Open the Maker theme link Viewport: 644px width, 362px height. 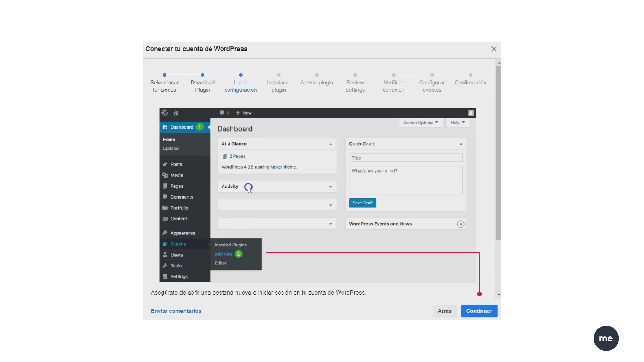pyautogui.click(x=276, y=167)
